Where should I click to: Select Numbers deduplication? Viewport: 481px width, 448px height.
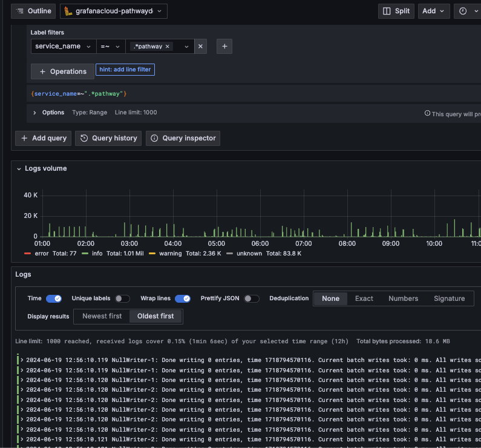pos(403,298)
